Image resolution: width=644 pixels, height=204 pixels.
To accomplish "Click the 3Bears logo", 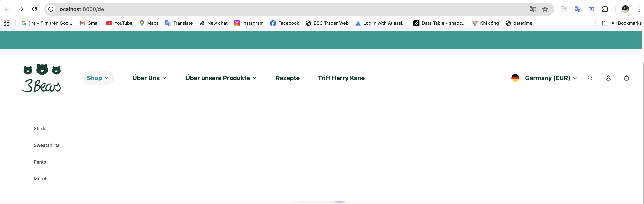I will 42,78.
